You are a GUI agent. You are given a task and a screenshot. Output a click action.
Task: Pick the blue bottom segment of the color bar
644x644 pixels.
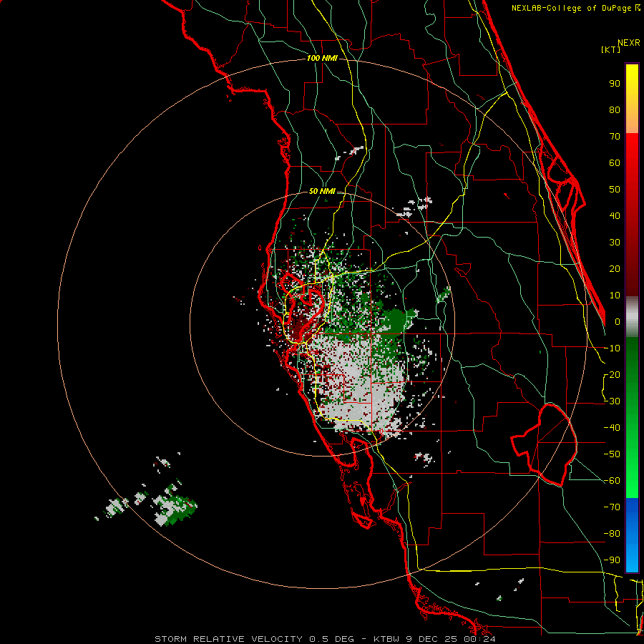pyautogui.click(x=632, y=535)
